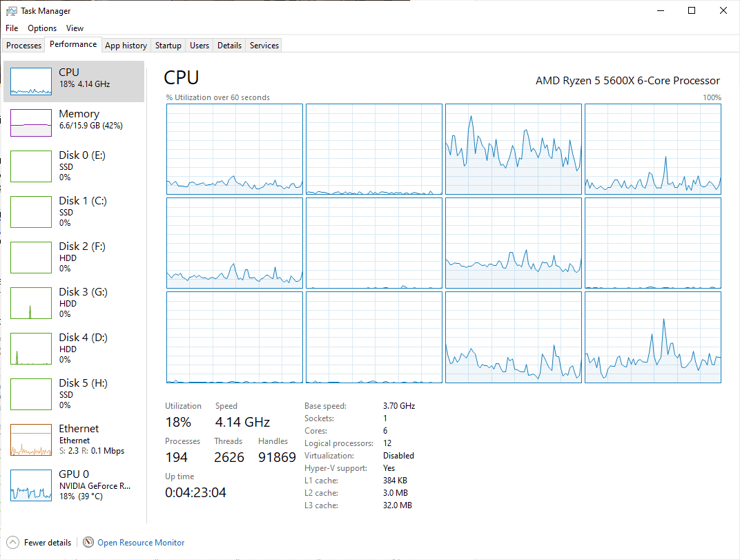This screenshot has width=740, height=560.
Task: Minimize the Task Manager window
Action: tap(661, 10)
